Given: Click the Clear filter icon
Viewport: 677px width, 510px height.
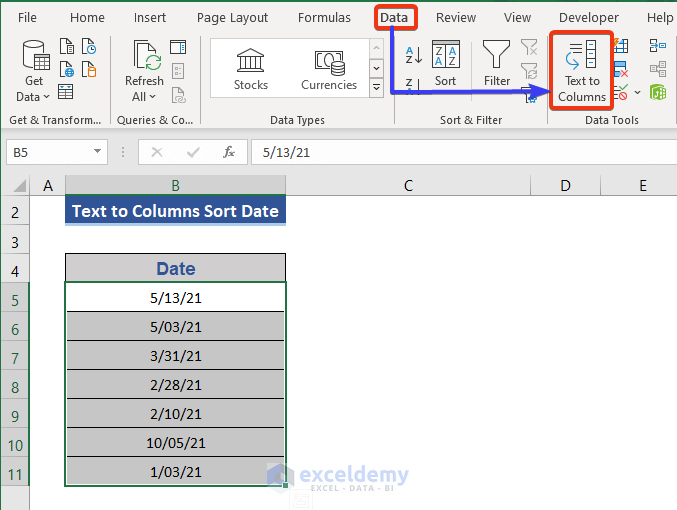Looking at the screenshot, I should (529, 47).
